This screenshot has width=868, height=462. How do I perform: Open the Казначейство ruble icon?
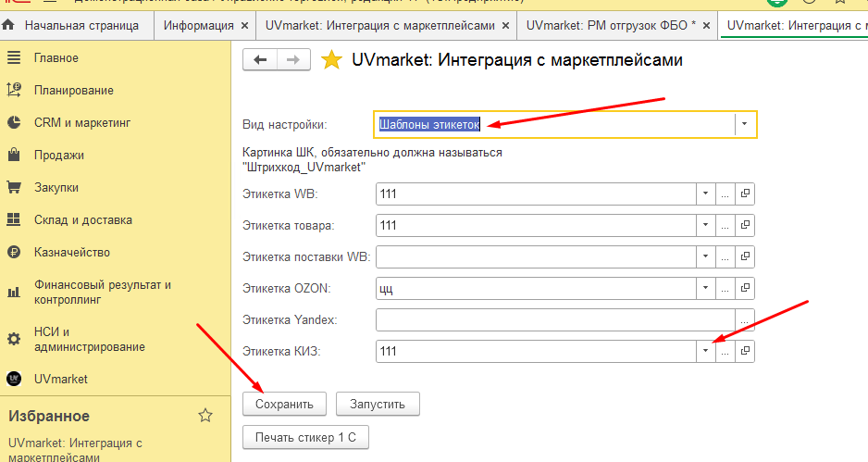pos(14,252)
